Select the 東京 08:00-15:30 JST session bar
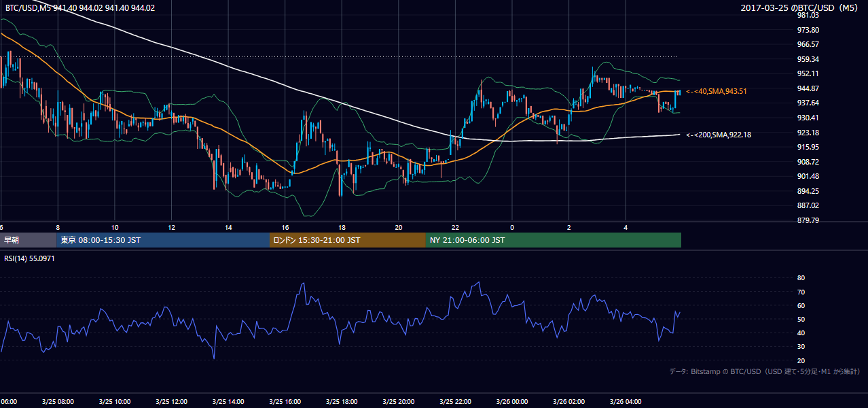The height and width of the screenshot is (408, 868). tap(163, 240)
